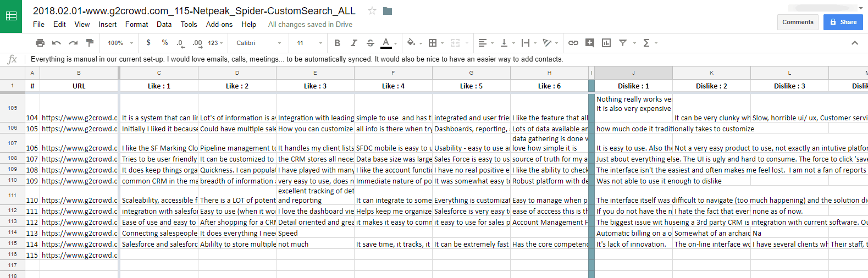Open account dropdown arrow at top right
Viewport: 868px width, 278px height.
860,8
